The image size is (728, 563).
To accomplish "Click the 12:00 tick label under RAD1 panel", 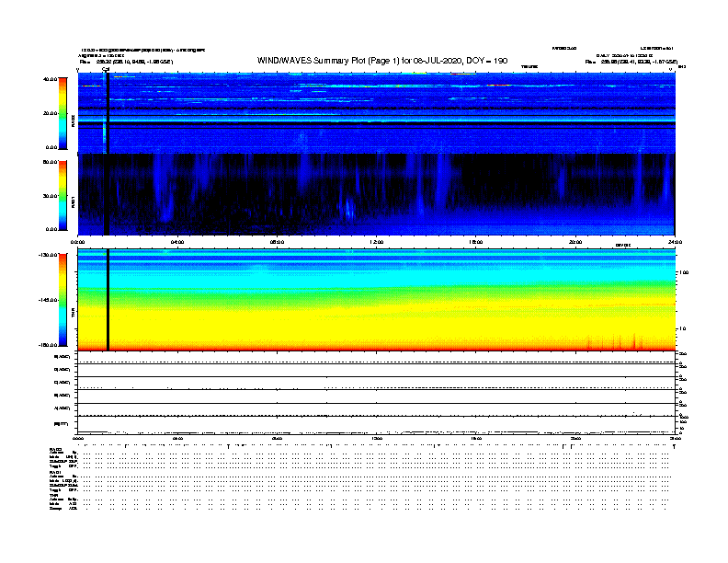I will 377,242.
